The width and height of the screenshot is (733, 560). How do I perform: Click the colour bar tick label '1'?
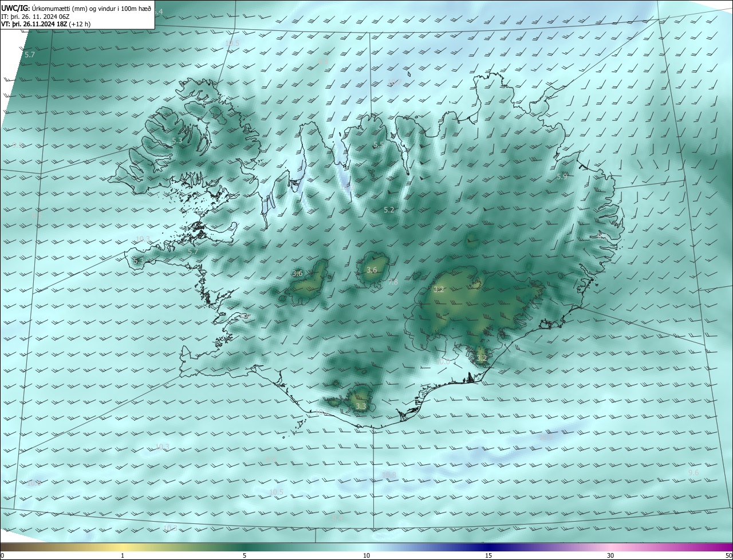(x=123, y=555)
